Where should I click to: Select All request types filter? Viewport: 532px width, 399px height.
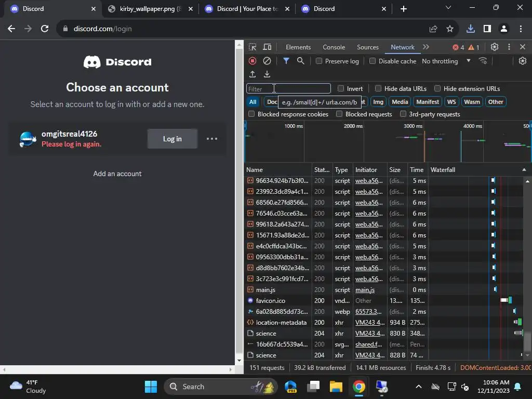(x=253, y=102)
